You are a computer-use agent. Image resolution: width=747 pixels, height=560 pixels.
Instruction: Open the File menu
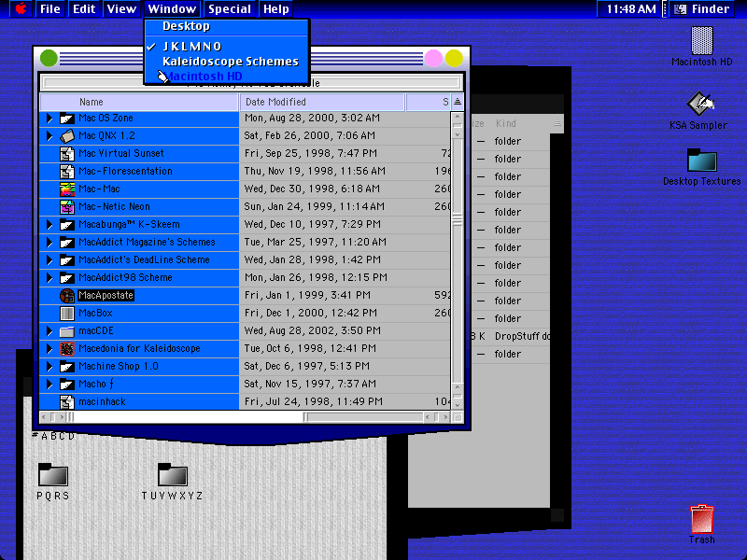click(50, 8)
